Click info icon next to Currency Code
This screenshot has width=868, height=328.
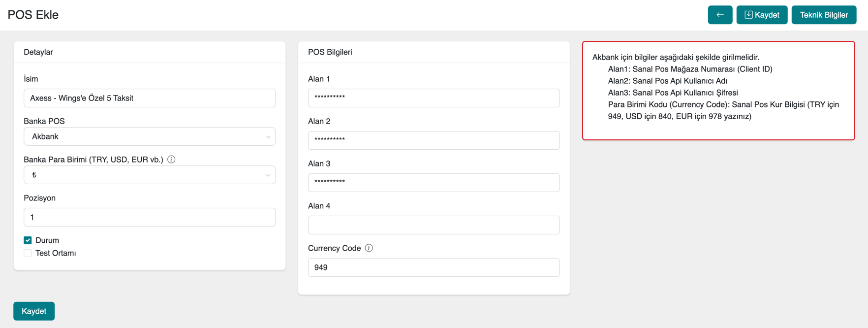click(369, 248)
